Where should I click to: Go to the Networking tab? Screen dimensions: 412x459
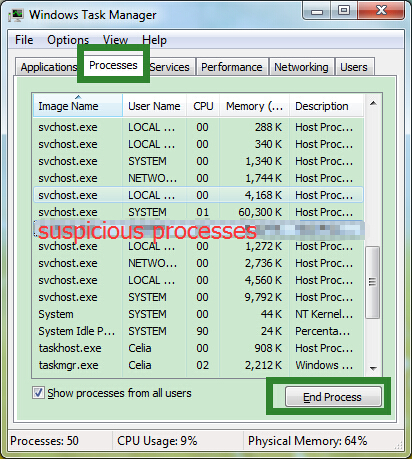click(301, 67)
